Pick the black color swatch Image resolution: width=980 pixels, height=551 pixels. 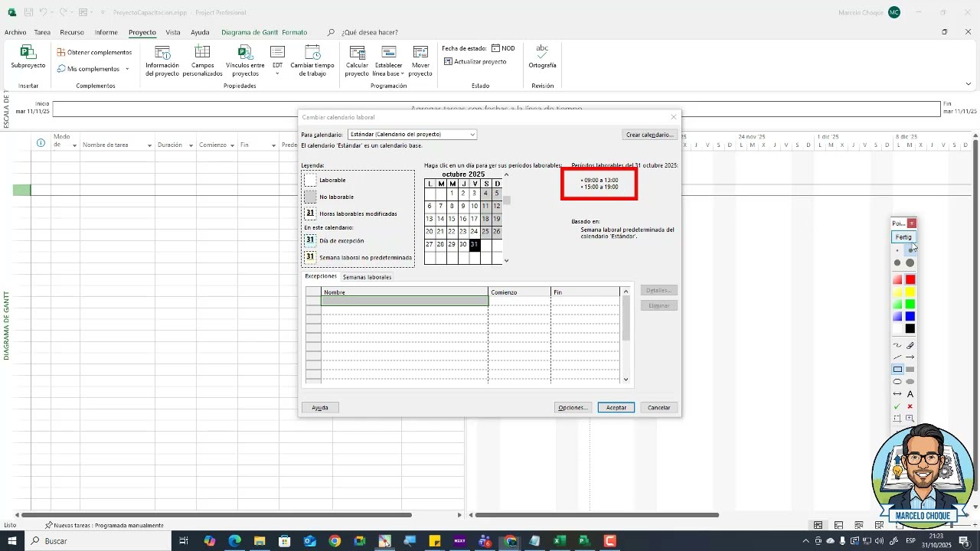(x=910, y=329)
